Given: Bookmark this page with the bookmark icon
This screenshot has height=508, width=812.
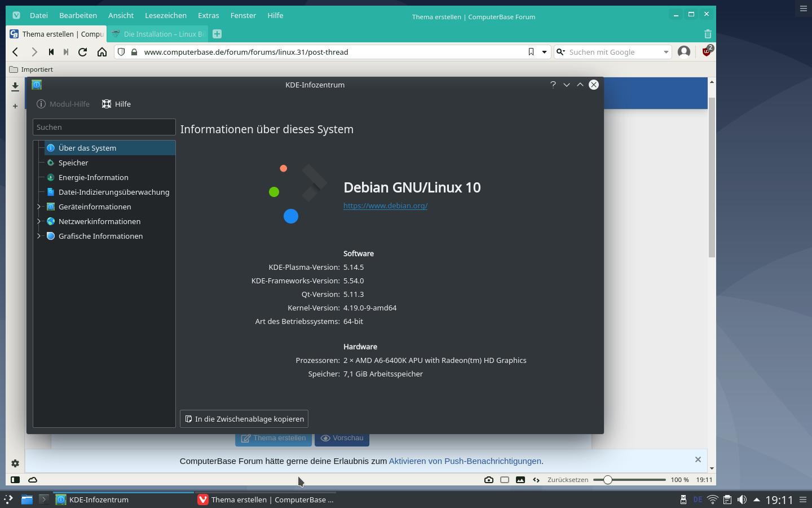Looking at the screenshot, I should click(x=531, y=52).
